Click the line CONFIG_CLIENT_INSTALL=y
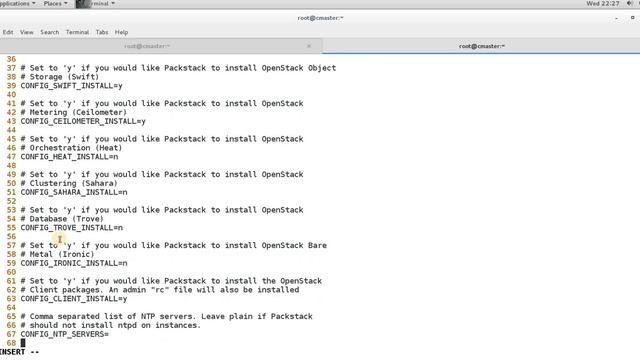 coord(74,299)
